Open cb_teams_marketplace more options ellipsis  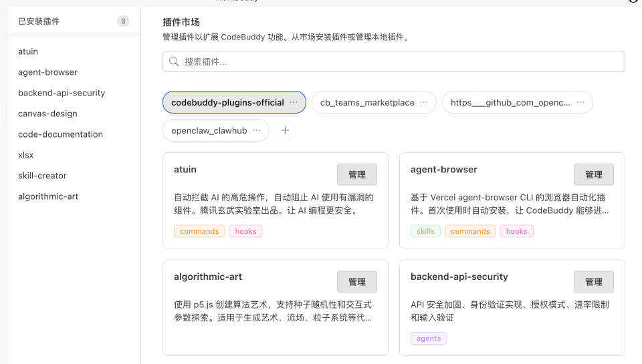click(424, 102)
